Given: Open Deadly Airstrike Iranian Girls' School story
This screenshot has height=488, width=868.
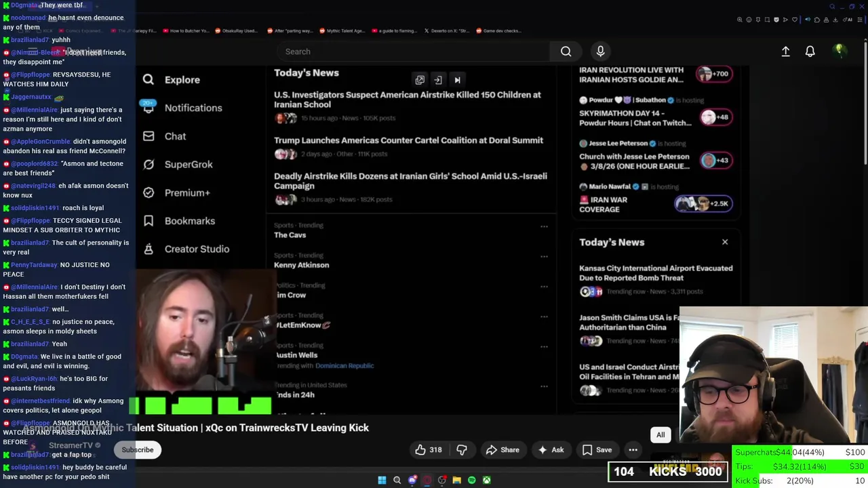Looking at the screenshot, I should point(410,181).
